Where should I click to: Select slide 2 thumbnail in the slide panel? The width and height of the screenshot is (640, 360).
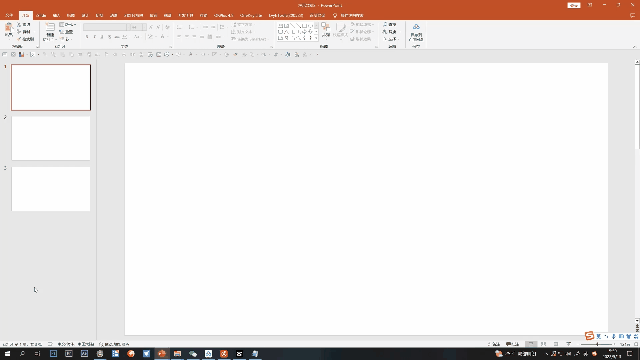tap(51, 138)
